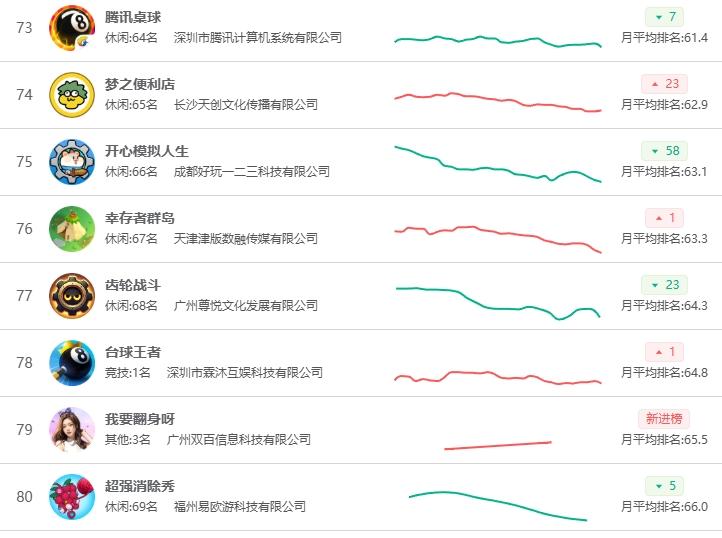Click the 齿轮战斗 gear icon
722x538 pixels.
(x=72, y=296)
